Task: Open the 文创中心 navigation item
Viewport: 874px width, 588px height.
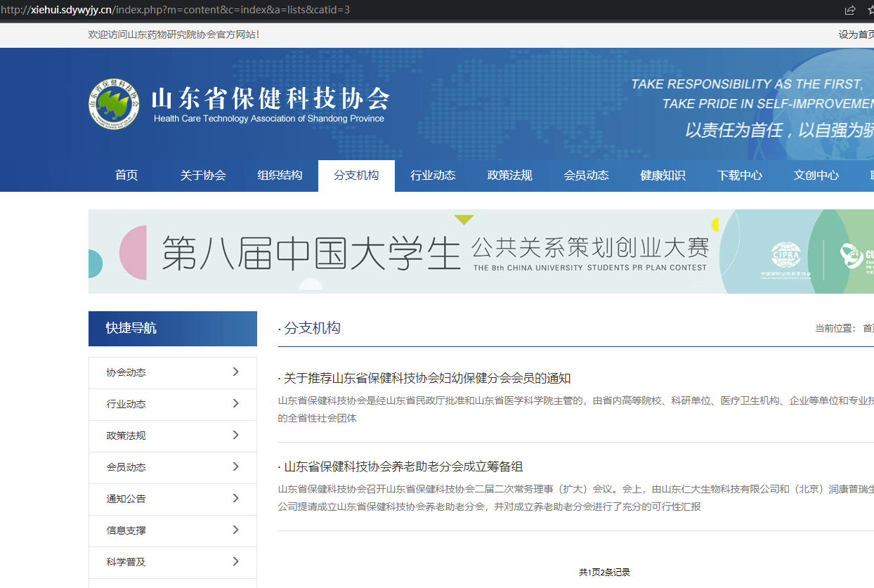Action: [816, 176]
